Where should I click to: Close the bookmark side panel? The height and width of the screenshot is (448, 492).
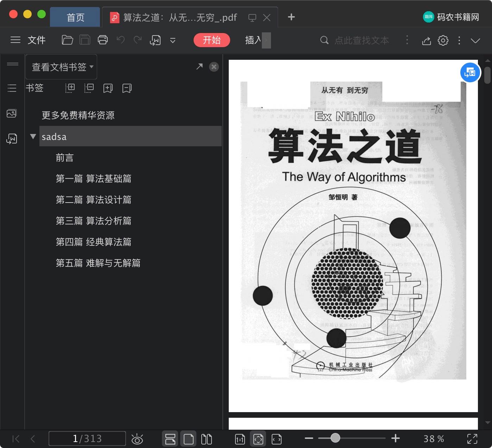pos(214,67)
